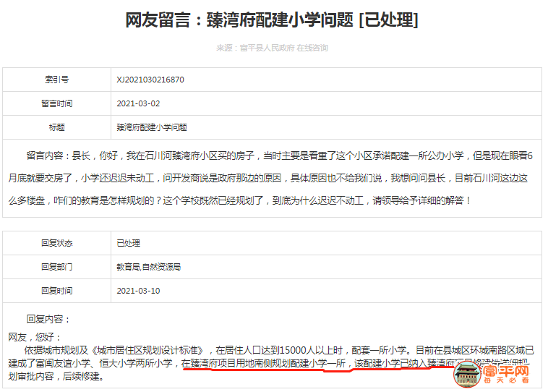Click the 回复时间 label cell
This screenshot has width=548, height=392.
click(x=56, y=291)
